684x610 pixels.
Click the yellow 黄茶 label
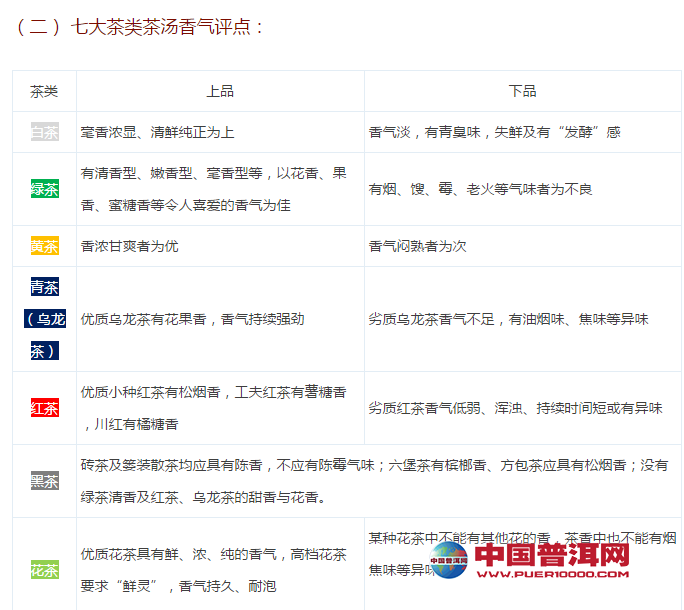tap(44, 246)
